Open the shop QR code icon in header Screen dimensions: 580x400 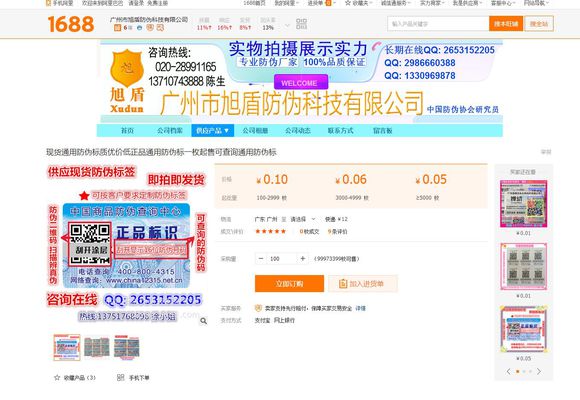[301, 24]
